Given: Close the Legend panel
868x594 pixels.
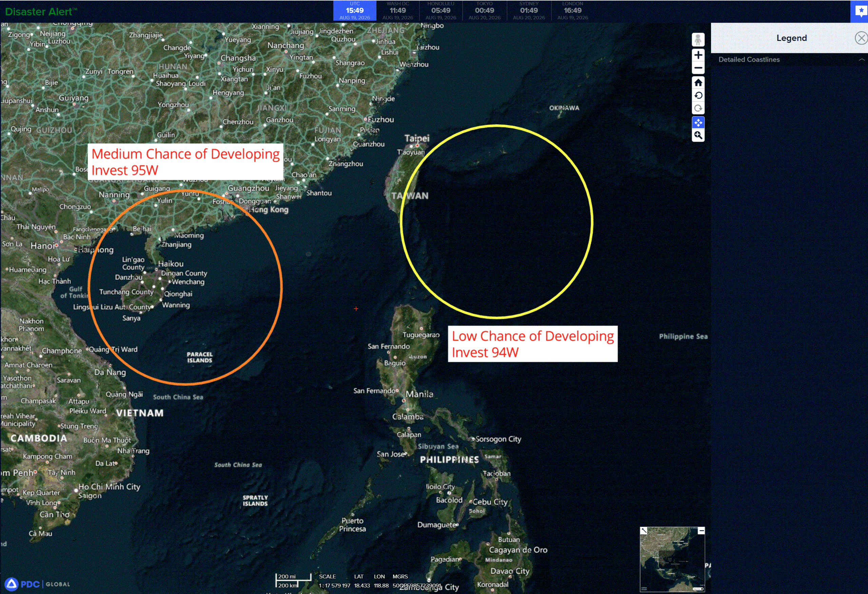Looking at the screenshot, I should [x=861, y=38].
